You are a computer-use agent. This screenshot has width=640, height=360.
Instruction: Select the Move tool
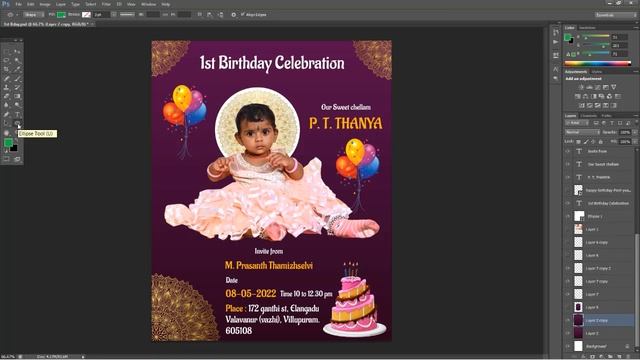pos(17,51)
